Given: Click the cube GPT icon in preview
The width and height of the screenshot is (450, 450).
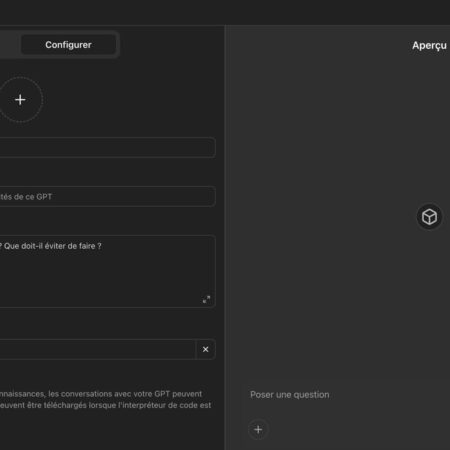Looking at the screenshot, I should click(429, 217).
